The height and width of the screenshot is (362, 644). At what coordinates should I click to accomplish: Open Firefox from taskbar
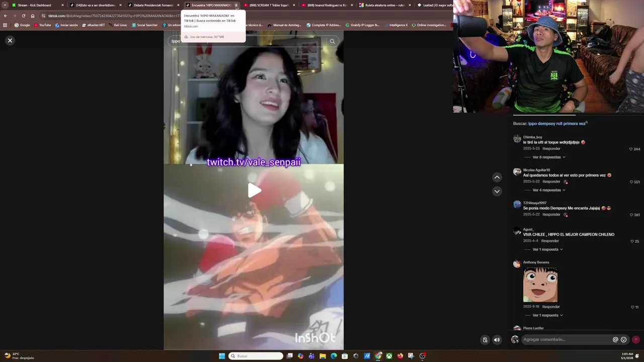pyautogui.click(x=400, y=356)
